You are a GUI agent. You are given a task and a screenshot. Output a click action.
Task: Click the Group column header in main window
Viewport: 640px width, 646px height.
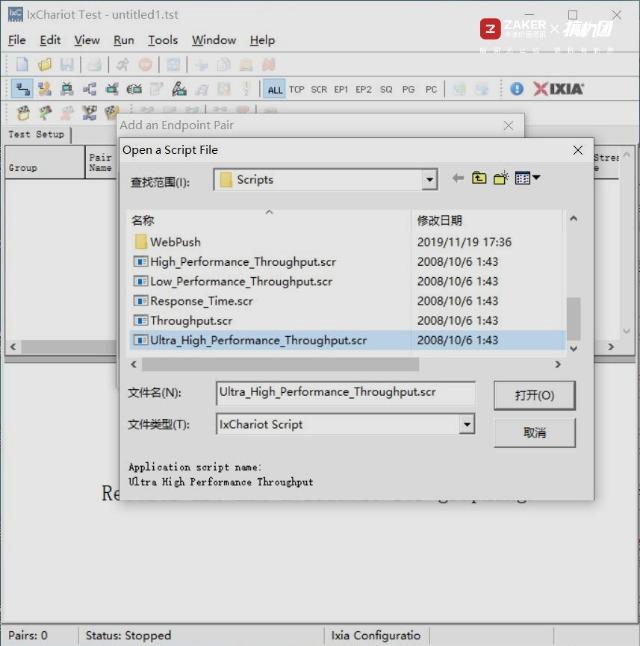[45, 162]
